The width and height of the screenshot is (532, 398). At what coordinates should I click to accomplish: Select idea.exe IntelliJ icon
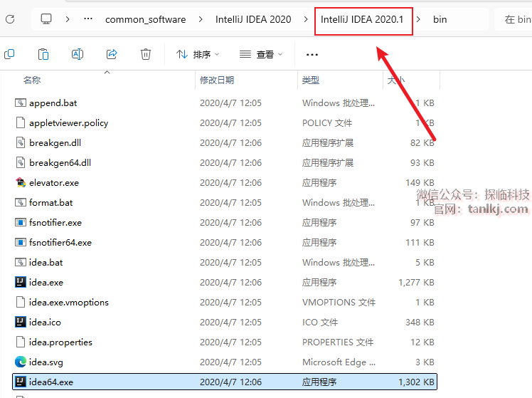(21, 282)
